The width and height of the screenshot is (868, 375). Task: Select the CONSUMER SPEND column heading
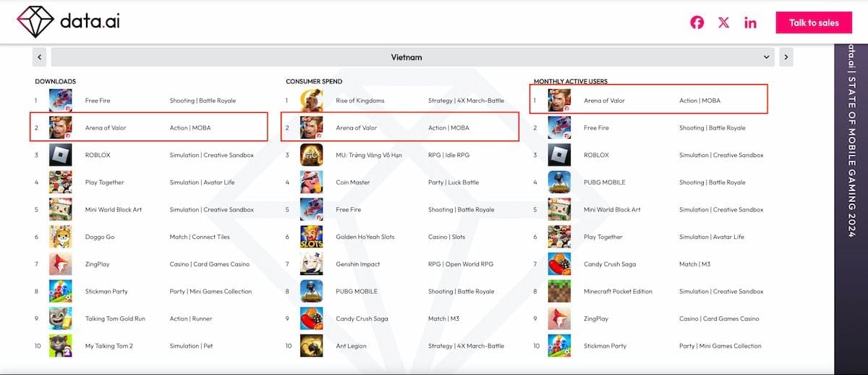coord(314,81)
